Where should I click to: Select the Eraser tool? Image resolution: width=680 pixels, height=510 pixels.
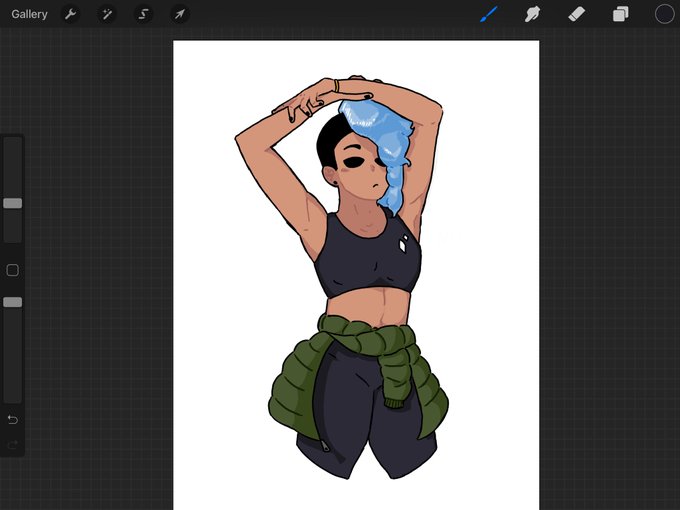[576, 14]
